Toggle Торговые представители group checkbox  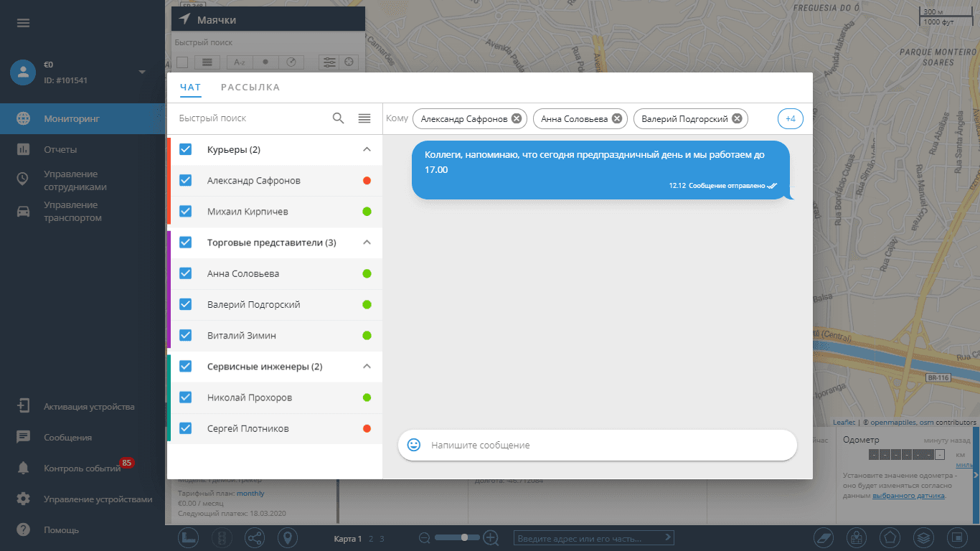[186, 242]
